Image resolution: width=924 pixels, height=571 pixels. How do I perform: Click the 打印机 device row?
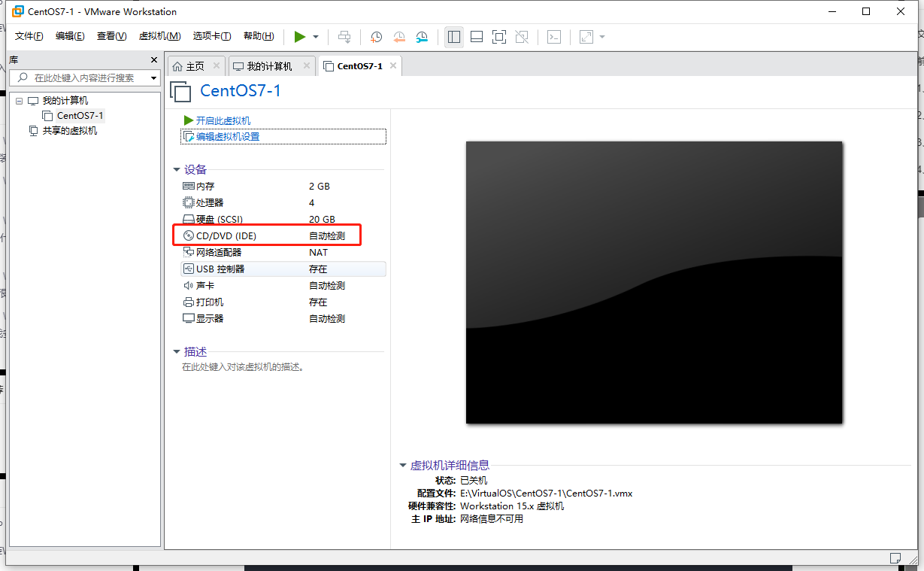click(x=283, y=302)
